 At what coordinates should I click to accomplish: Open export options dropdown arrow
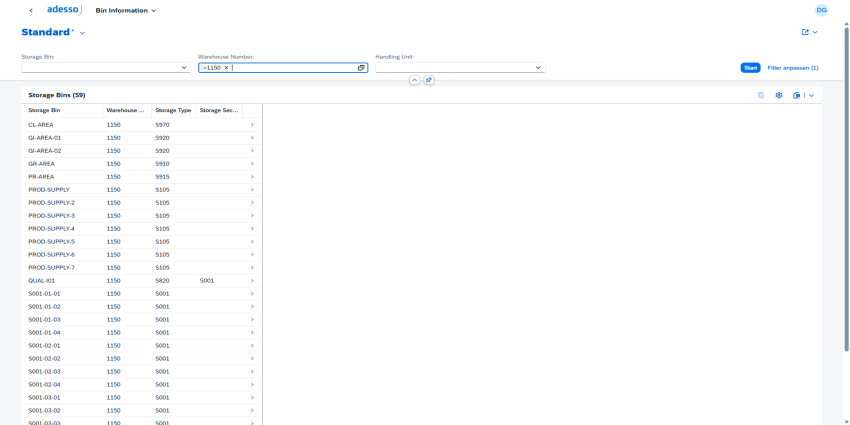click(x=811, y=95)
